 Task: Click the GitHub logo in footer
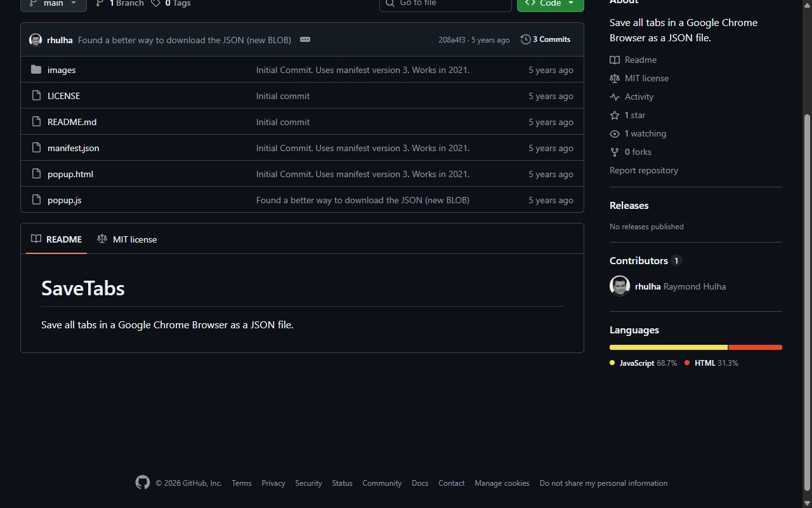tap(143, 483)
